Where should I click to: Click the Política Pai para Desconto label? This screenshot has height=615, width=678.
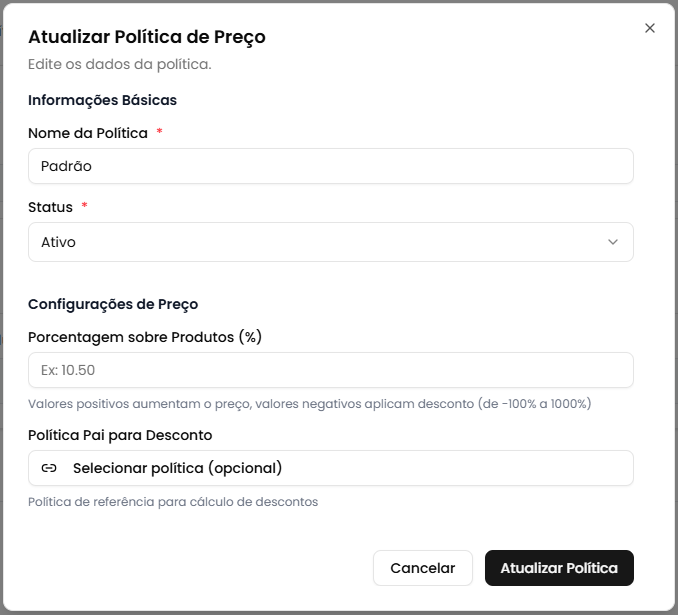coord(120,435)
